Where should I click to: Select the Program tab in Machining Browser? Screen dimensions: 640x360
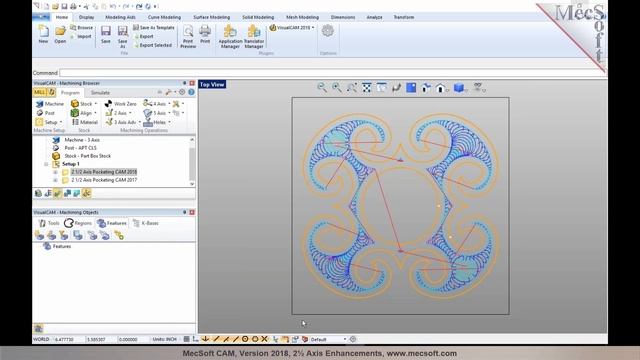pos(70,93)
